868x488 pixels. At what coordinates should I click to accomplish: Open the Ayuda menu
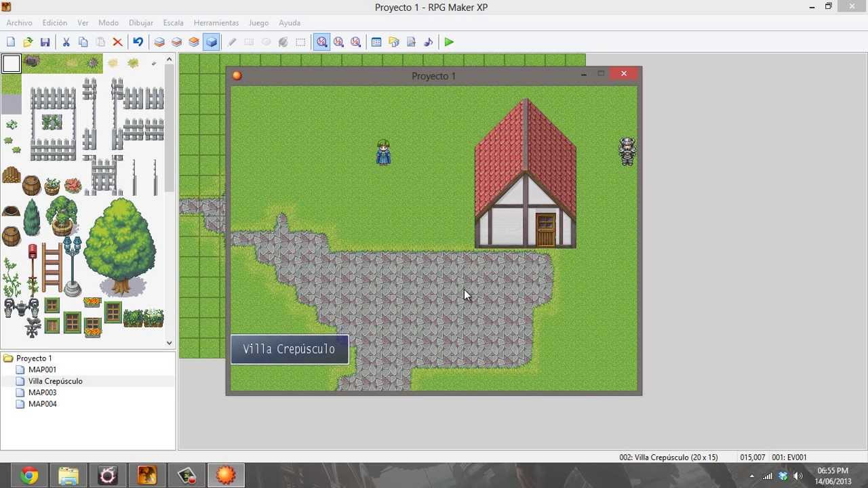point(290,23)
